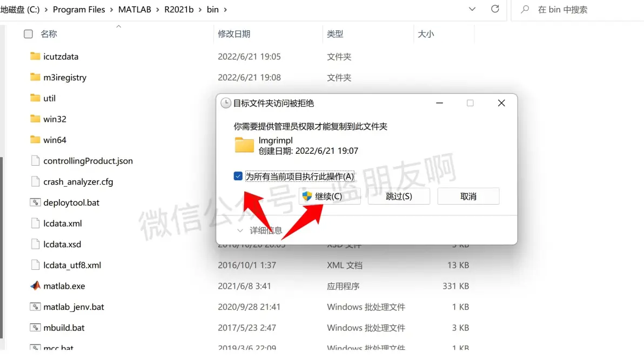Click the lcdata.xml file icon

pyautogui.click(x=35, y=223)
